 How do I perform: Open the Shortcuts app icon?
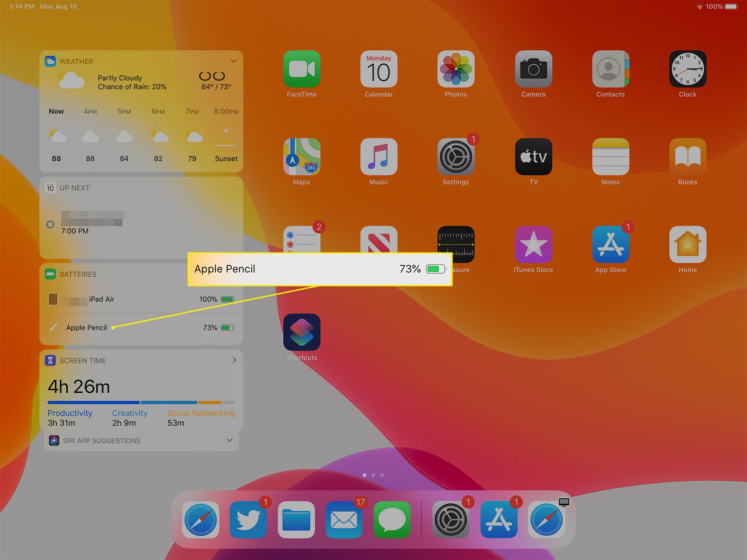point(301,332)
